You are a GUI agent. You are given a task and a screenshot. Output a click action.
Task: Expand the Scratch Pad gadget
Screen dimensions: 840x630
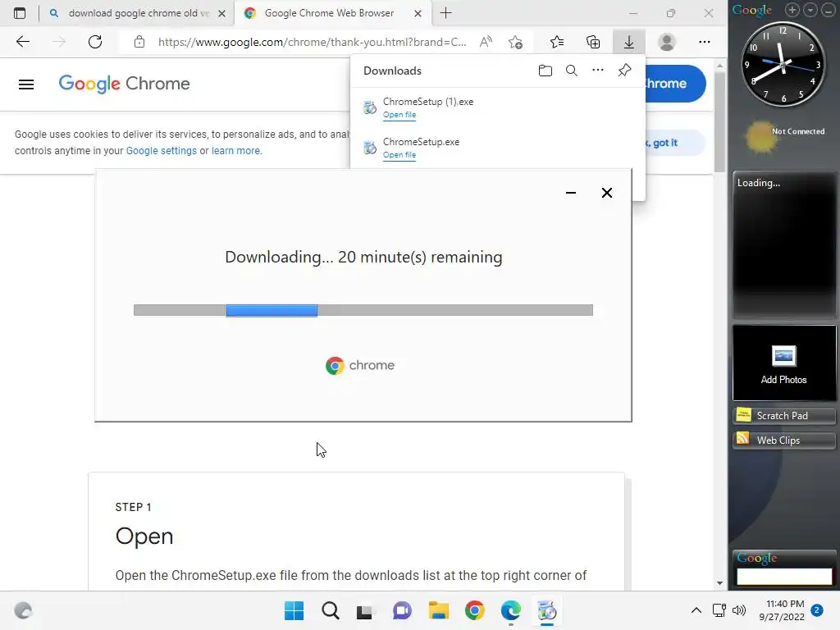tap(783, 416)
